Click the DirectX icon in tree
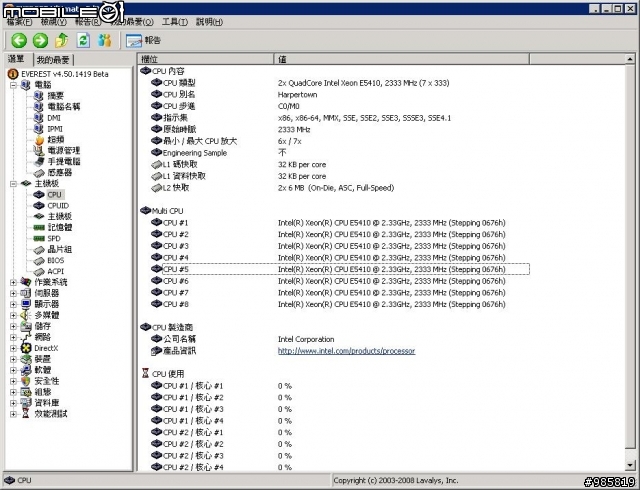 tap(26, 348)
